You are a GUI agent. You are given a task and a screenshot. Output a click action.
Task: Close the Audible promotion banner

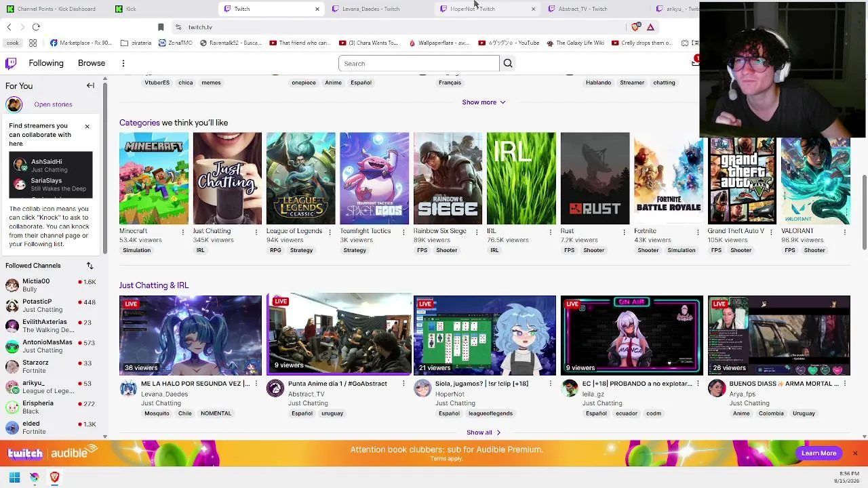pyautogui.click(x=855, y=453)
